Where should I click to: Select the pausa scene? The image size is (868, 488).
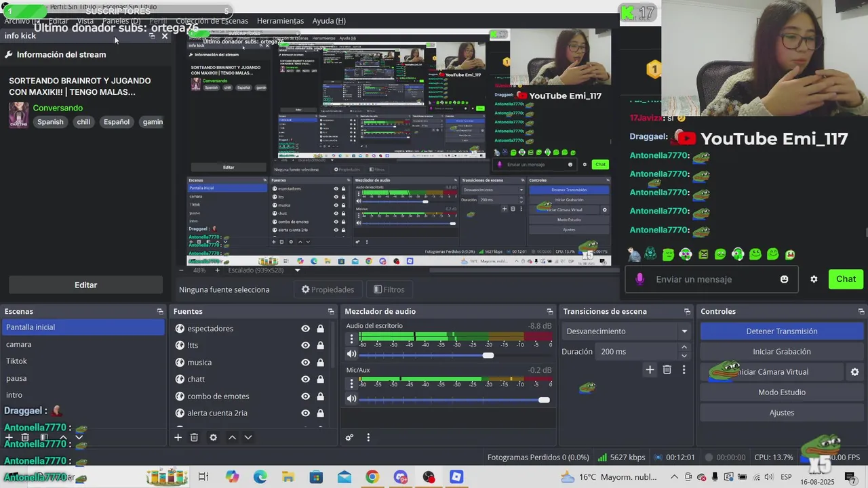click(x=83, y=378)
